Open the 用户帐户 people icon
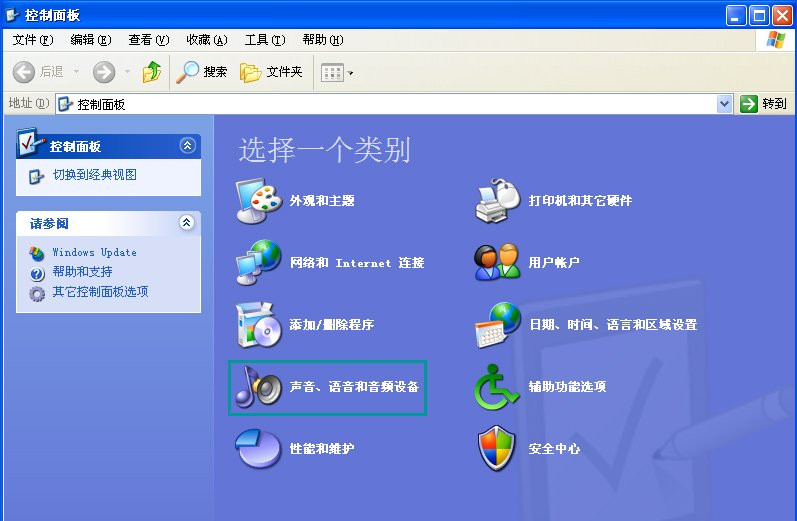797x521 pixels. tap(498, 262)
